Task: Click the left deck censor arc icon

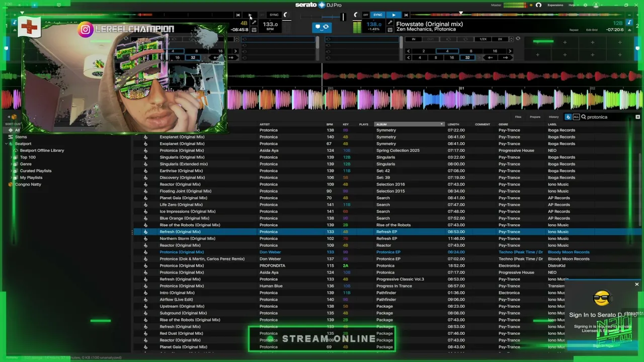Action: [285, 15]
